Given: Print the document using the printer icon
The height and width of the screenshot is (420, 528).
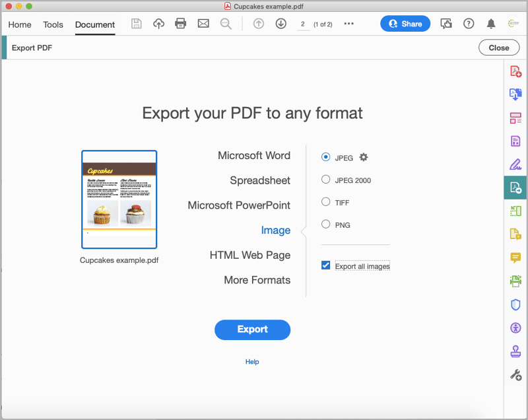Looking at the screenshot, I should coord(180,23).
